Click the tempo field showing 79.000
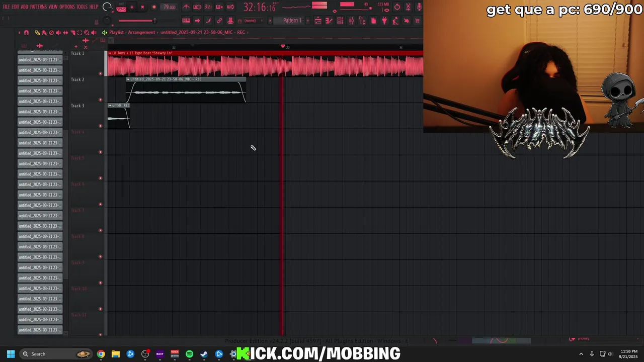 click(x=169, y=7)
